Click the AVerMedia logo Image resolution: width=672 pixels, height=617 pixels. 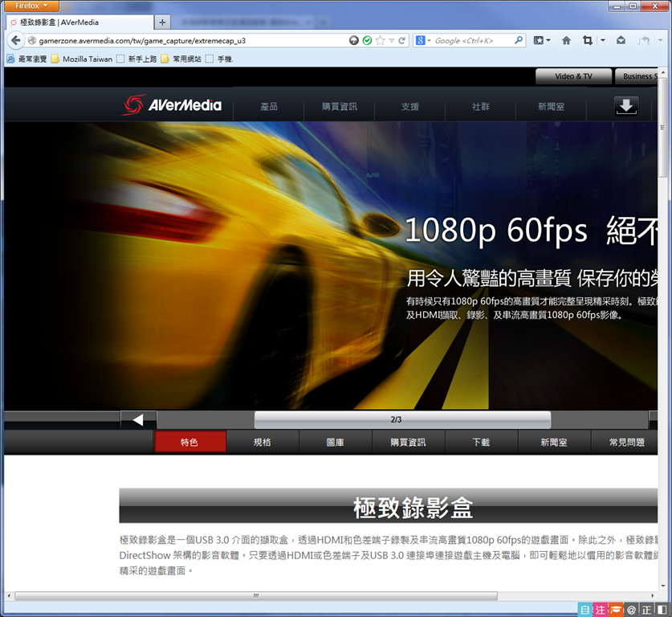173,105
